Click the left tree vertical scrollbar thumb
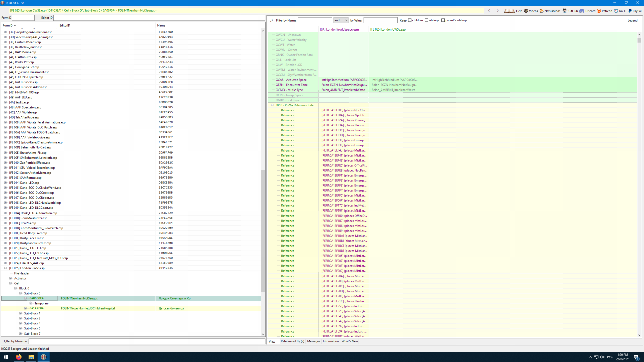The width and height of the screenshot is (644, 362). [x=263, y=230]
